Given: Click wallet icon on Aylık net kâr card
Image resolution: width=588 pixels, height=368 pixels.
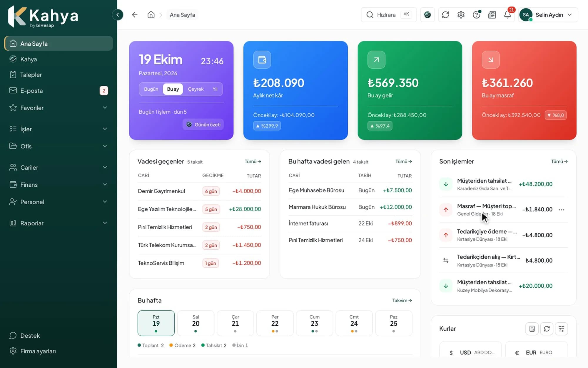Looking at the screenshot, I should coord(262,60).
